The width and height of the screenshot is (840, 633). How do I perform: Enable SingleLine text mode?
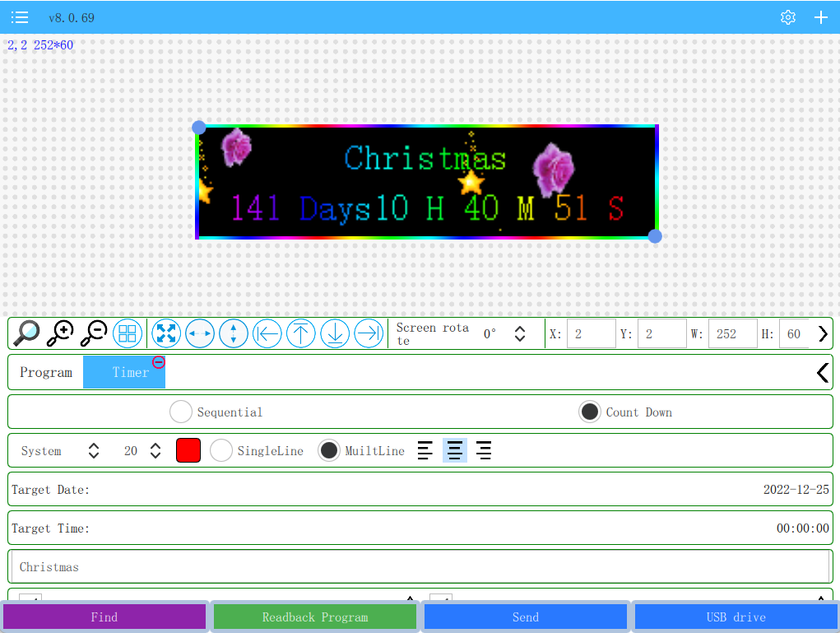tap(220, 450)
